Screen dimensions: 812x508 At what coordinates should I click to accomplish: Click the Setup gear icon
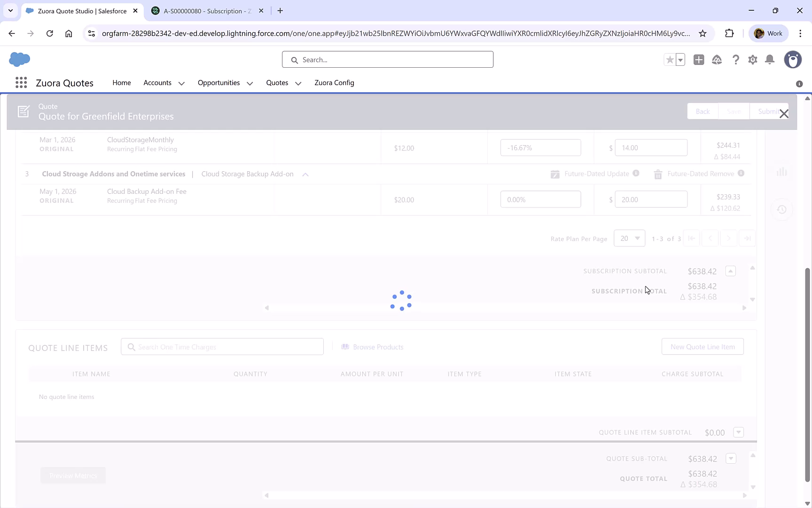coord(752,60)
